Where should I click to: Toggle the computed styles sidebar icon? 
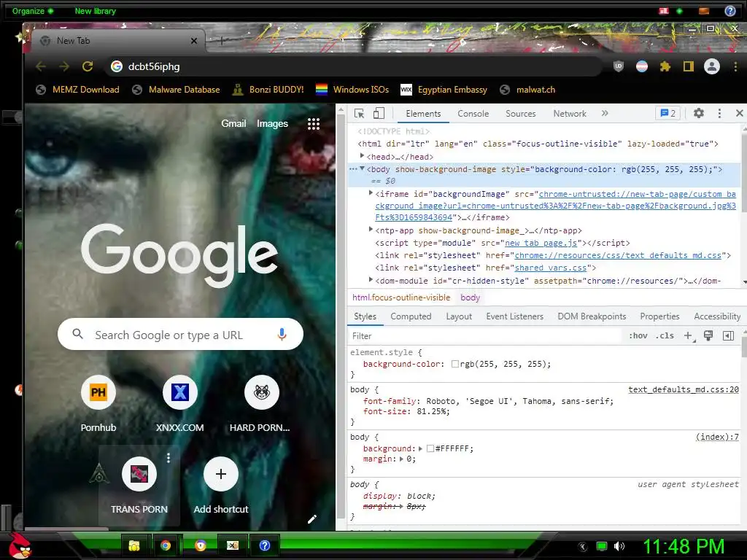point(729,335)
